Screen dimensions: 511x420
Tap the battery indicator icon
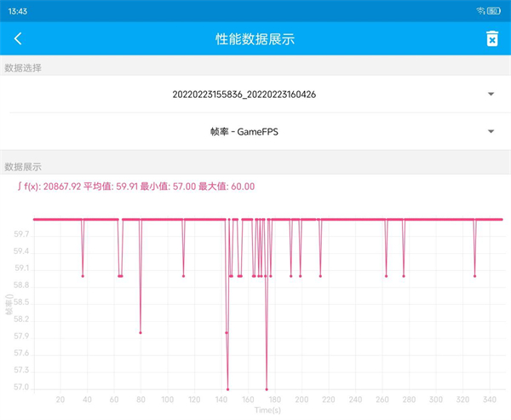pos(495,10)
